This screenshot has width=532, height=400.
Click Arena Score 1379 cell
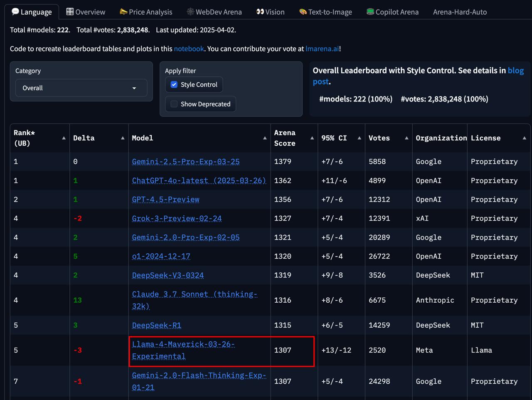(294, 161)
